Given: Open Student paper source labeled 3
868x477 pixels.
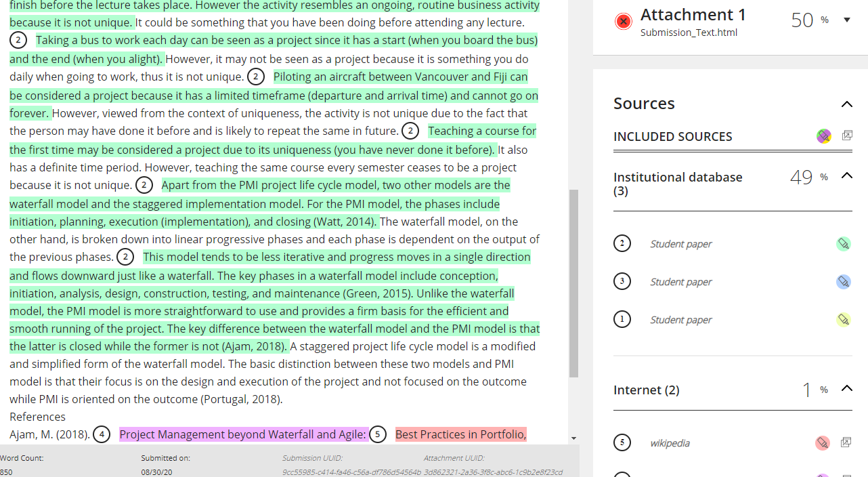Looking at the screenshot, I should click(x=680, y=282).
